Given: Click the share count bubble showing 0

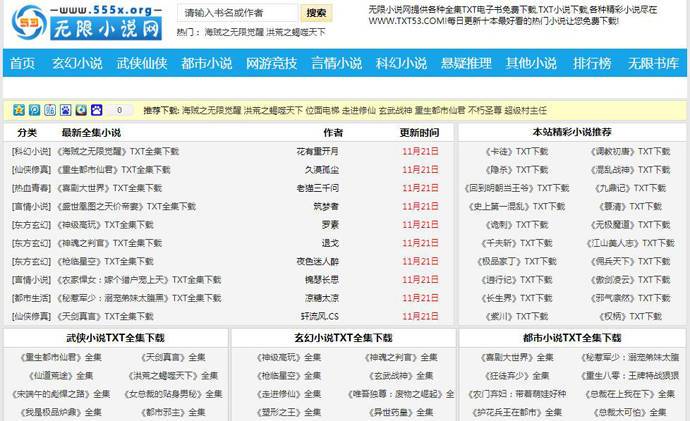Looking at the screenshot, I should (119, 110).
